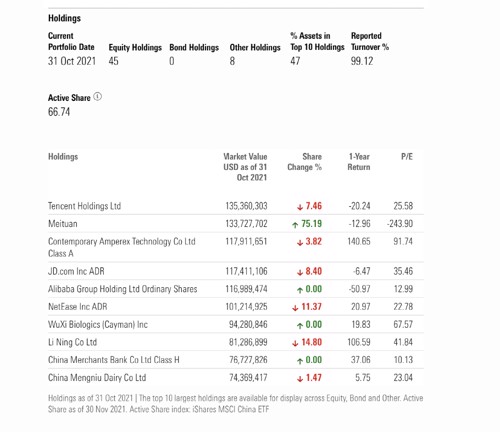Image resolution: width=500 pixels, height=432 pixels.
Task: Click the 1-Year Return column header
Action: coord(359,162)
